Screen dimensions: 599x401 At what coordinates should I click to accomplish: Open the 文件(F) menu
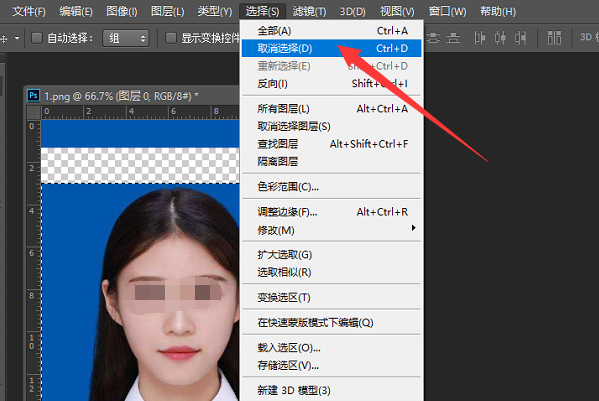[29, 11]
